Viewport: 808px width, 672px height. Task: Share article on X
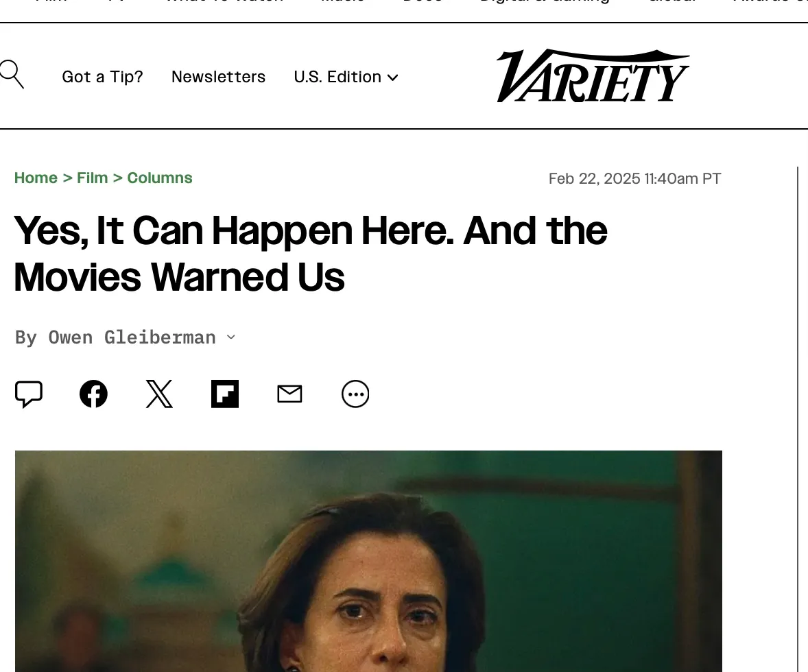click(x=159, y=394)
